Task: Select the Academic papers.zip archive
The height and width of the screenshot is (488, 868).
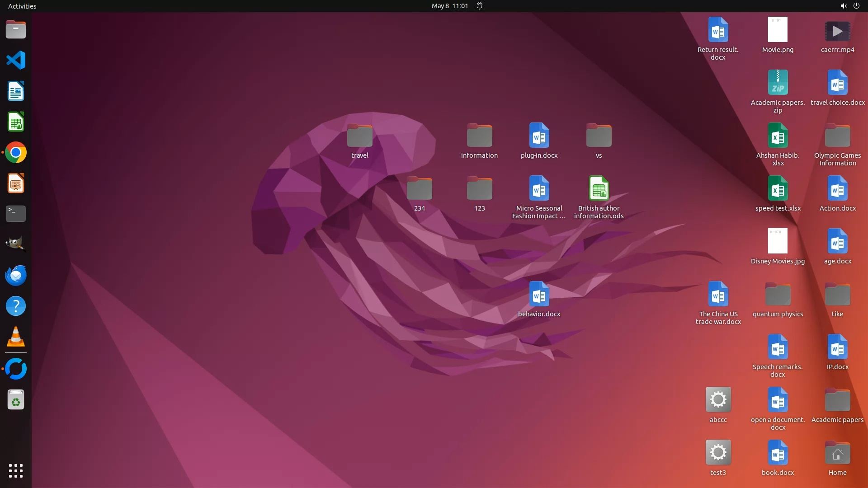Action: tap(778, 83)
